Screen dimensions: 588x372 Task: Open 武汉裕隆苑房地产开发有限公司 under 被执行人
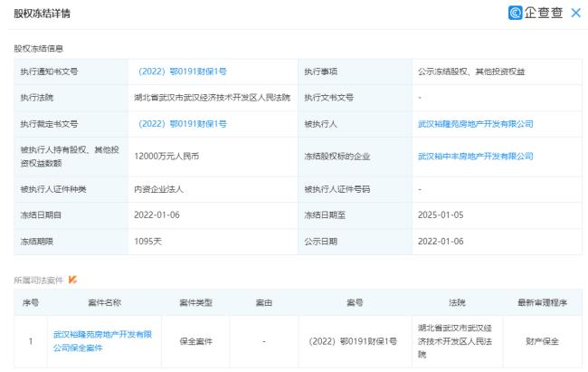coord(476,124)
